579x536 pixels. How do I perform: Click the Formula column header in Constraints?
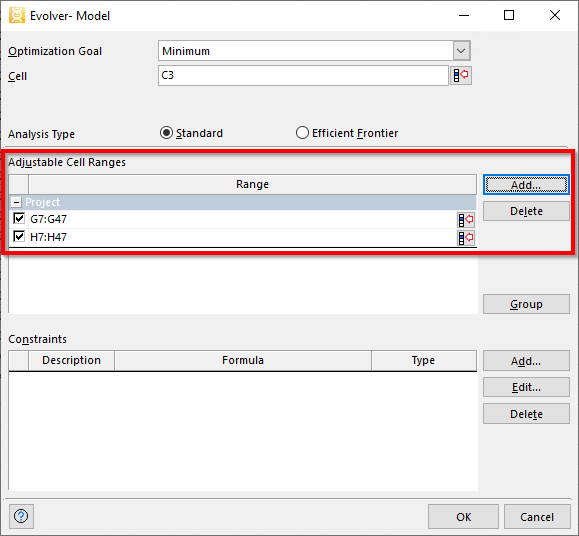243,360
